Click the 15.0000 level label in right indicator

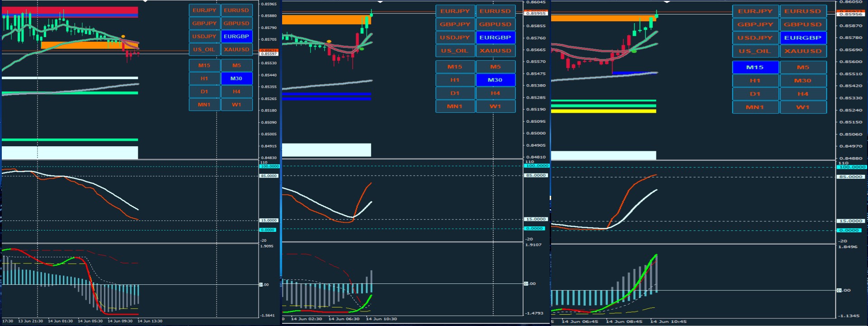[851, 221]
